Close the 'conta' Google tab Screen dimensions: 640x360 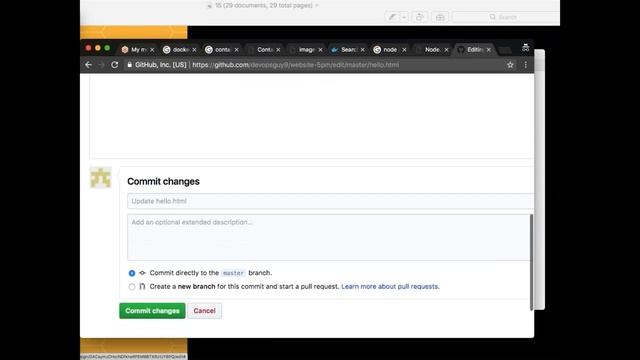pyautogui.click(x=236, y=50)
